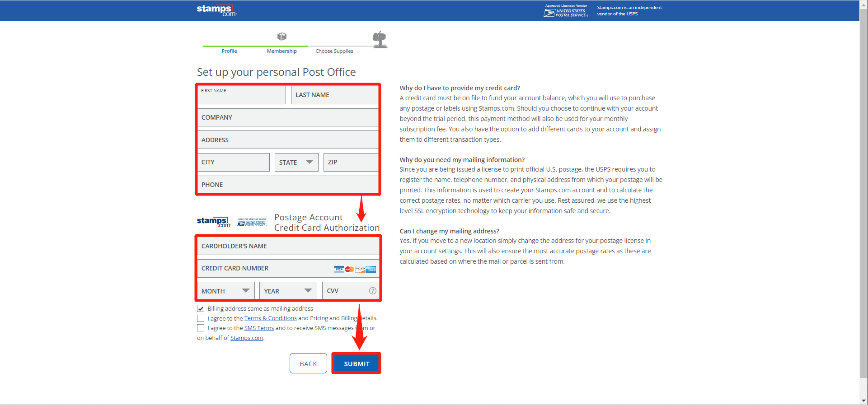Screen dimensions: 868x405
Task: Click the package box icon above Membership
Action: pyautogui.click(x=282, y=37)
